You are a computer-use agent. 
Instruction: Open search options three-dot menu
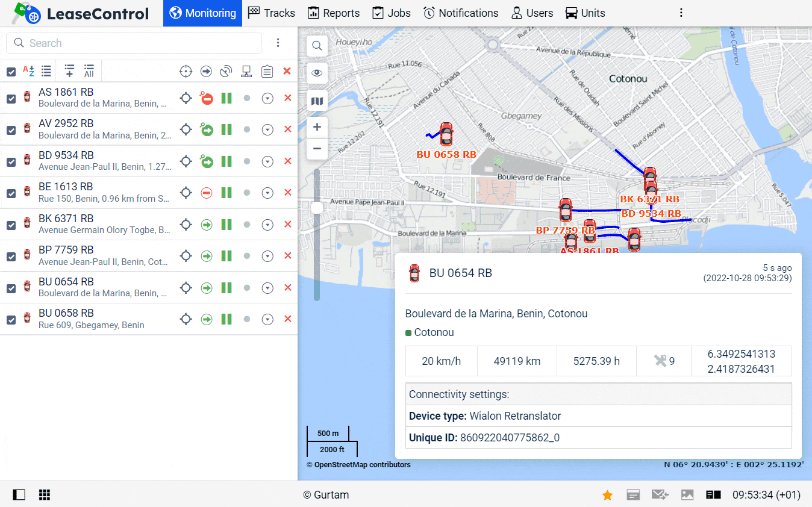pos(278,43)
